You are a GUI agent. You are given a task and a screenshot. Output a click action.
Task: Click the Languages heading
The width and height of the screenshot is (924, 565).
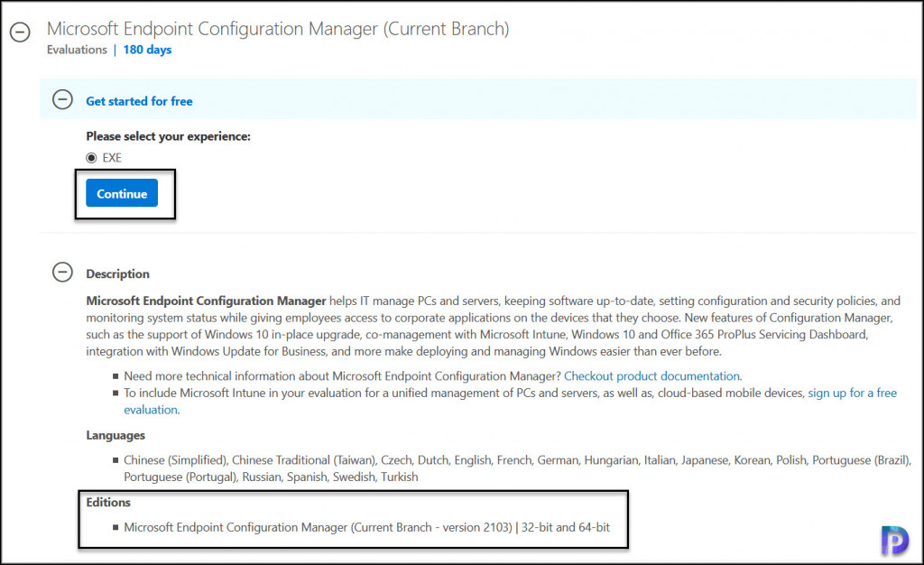coord(115,435)
